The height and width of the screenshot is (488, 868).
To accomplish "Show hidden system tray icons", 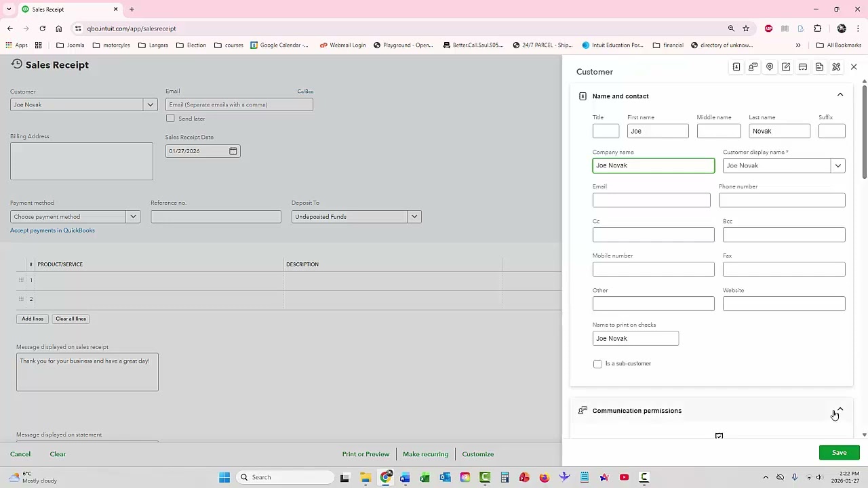I will [766, 477].
